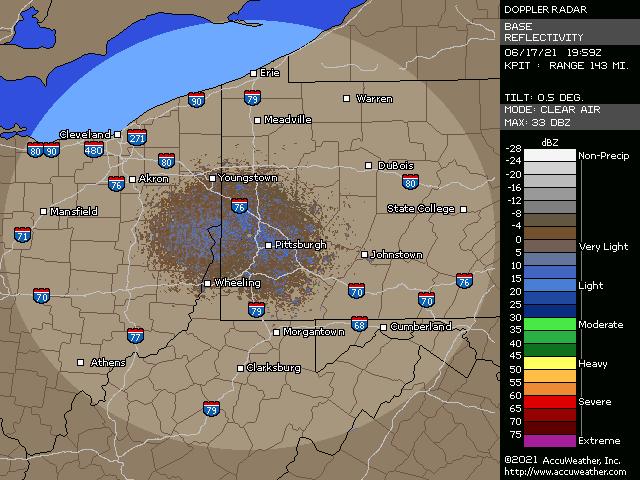
Task: Click the I-68 shield near Cumberland
Action: (359, 324)
